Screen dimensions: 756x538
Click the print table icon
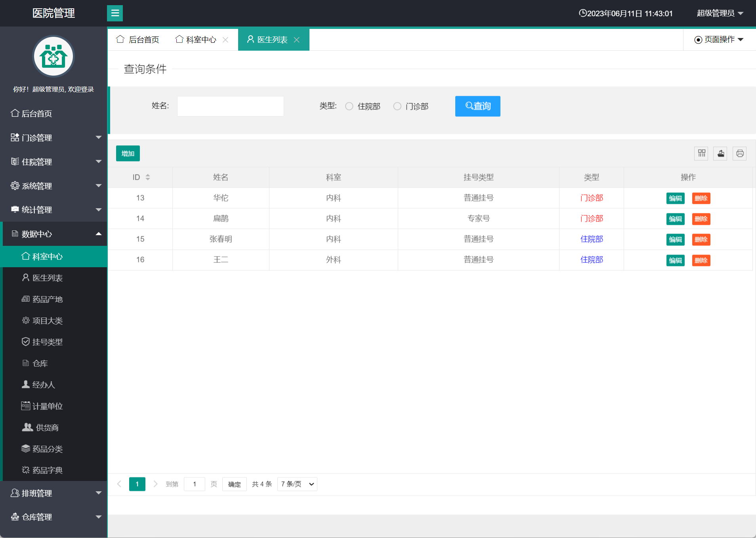(x=739, y=154)
